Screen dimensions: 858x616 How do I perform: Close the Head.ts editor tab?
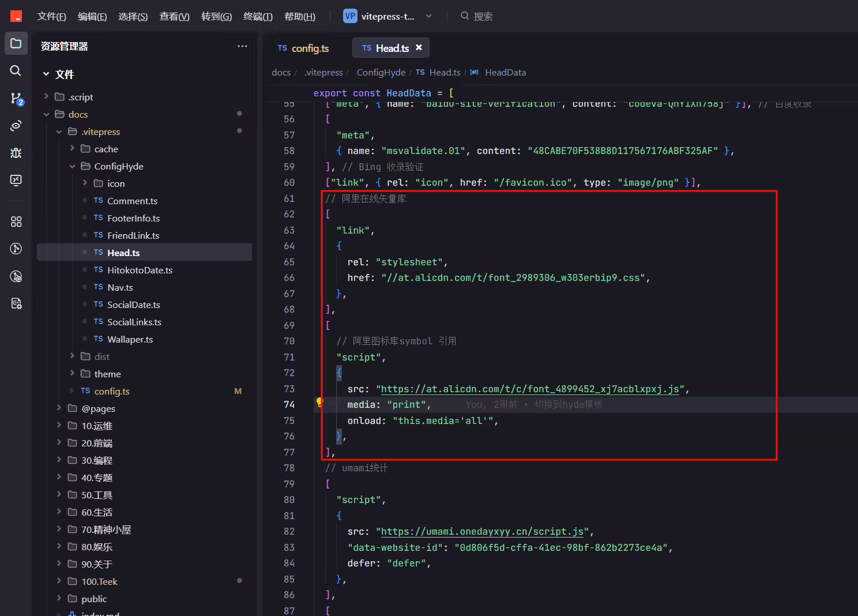click(x=419, y=48)
